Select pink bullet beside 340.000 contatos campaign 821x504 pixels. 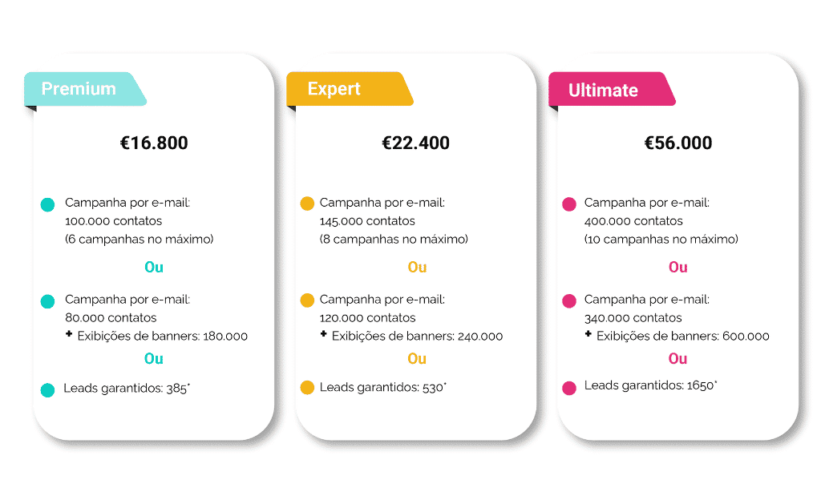[569, 301]
